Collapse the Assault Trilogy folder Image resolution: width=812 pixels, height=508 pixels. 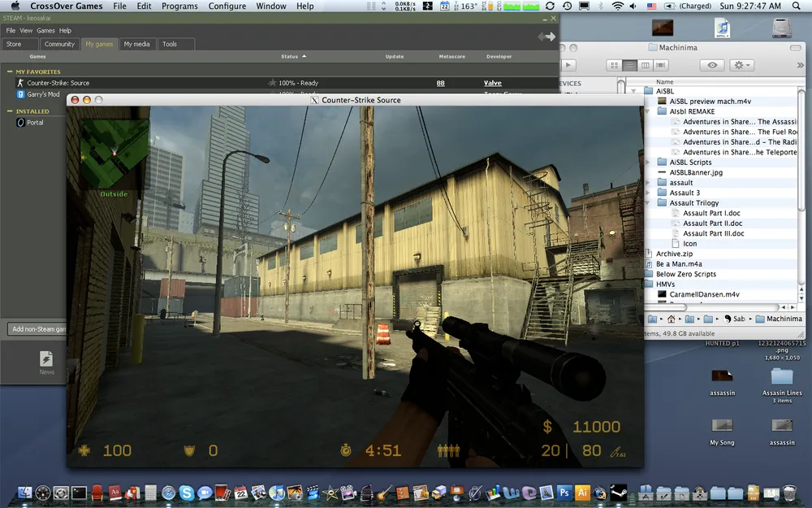(647, 203)
